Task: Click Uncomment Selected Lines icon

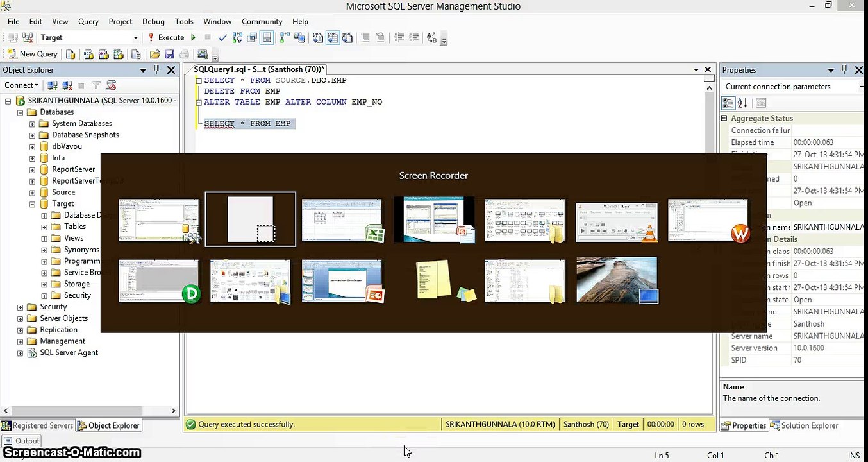Action: click(x=380, y=38)
